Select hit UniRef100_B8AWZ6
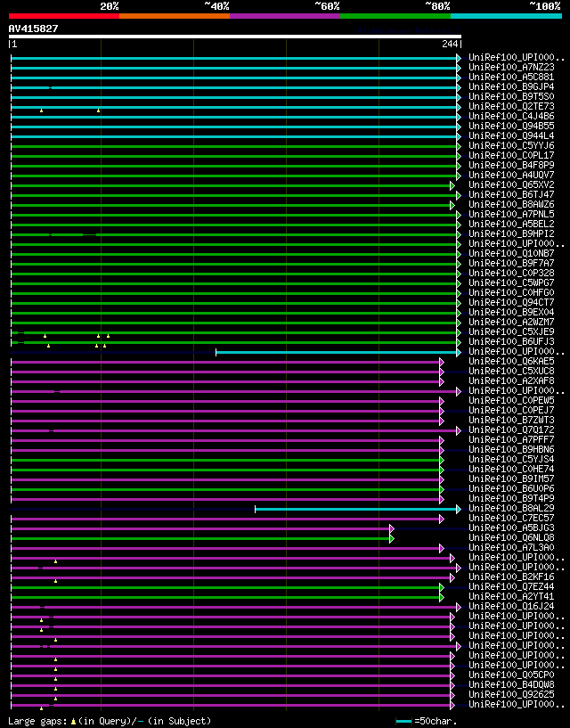Image resolution: width=570 pixels, height=728 pixels. (x=511, y=204)
